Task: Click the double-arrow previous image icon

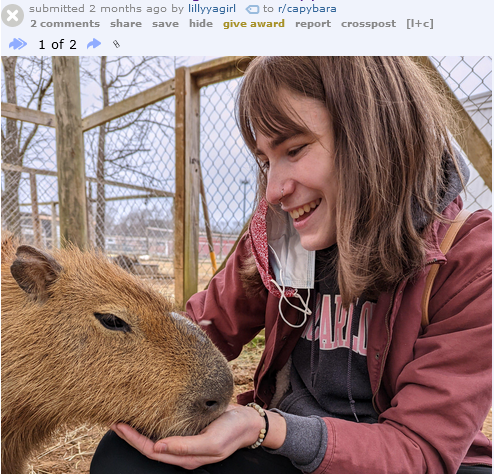Action: 18,44
